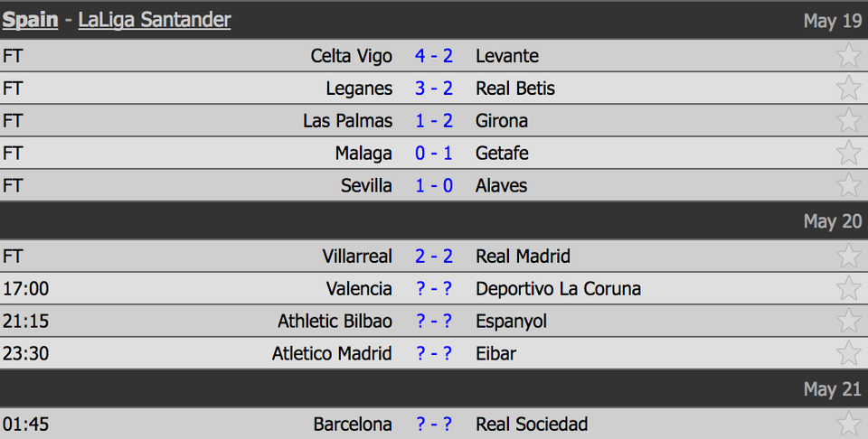Select the Atletico Madrid team name
This screenshot has height=439, width=868.
click(332, 353)
